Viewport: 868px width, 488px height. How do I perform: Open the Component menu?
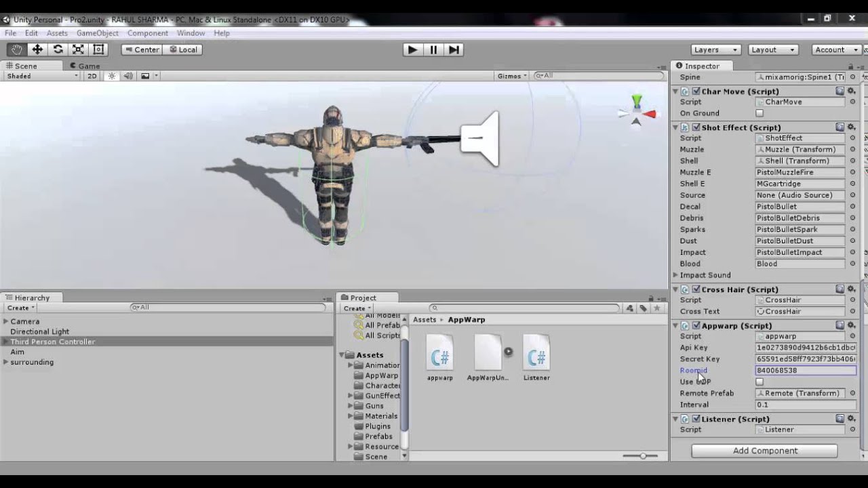coord(148,33)
